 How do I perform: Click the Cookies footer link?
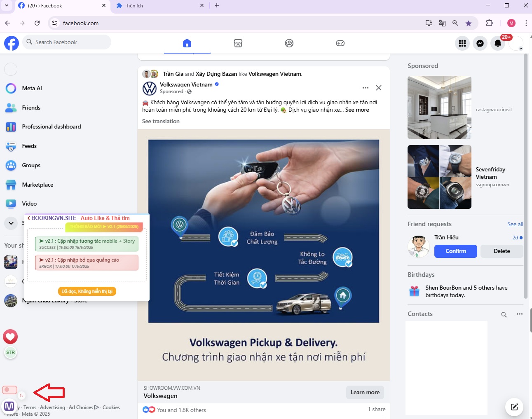pyautogui.click(x=111, y=407)
